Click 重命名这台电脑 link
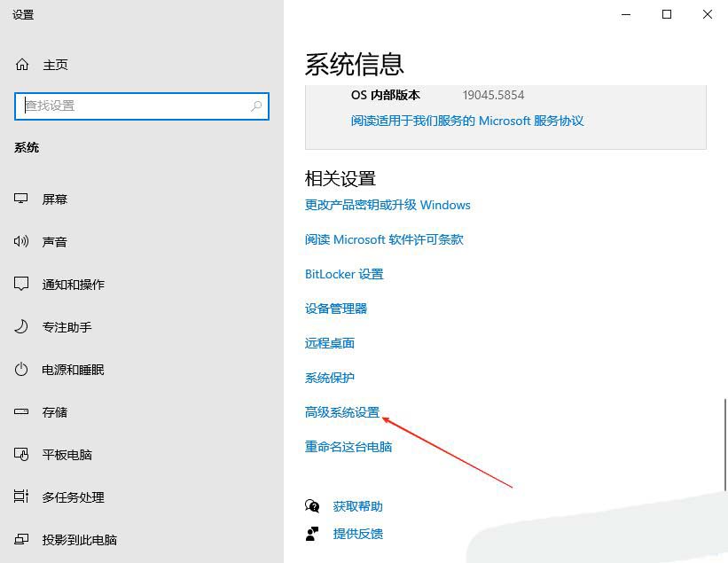 point(348,447)
